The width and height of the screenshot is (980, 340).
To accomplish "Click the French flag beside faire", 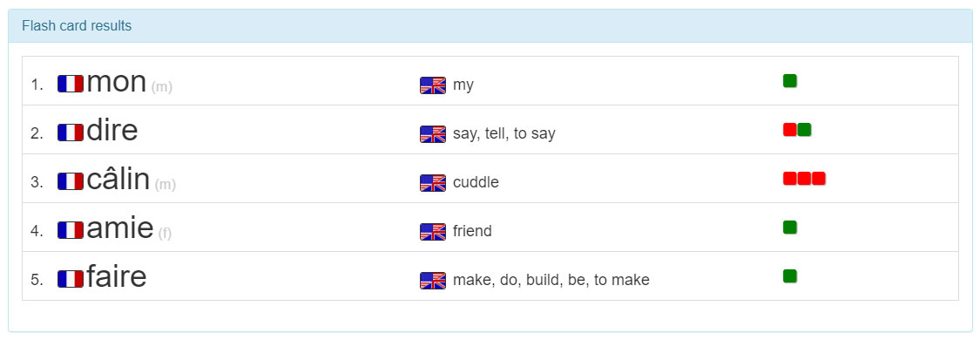I will 71,279.
